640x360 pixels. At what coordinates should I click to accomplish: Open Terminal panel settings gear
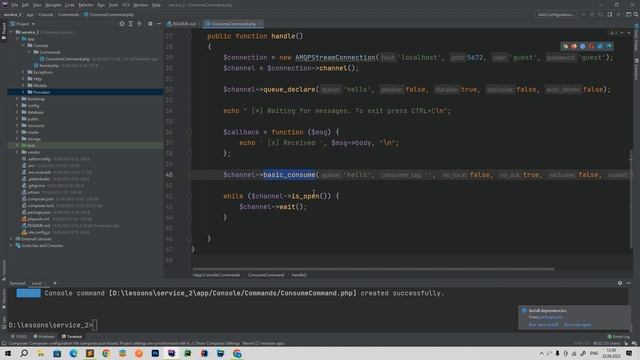tap(620, 283)
